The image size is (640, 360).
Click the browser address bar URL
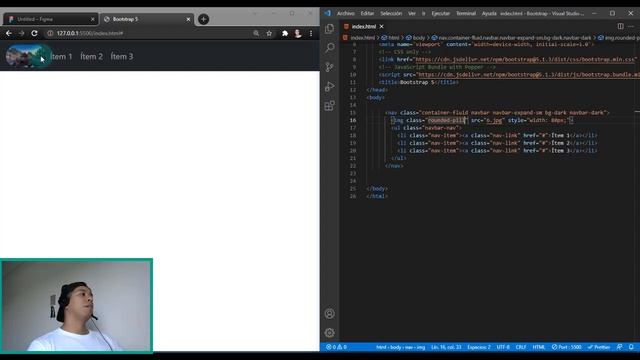[x=90, y=33]
